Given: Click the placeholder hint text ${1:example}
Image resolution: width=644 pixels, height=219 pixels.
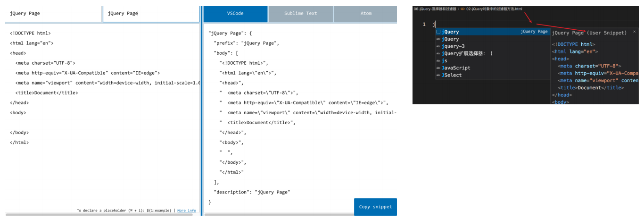Looking at the screenshot, I should tap(158, 211).
